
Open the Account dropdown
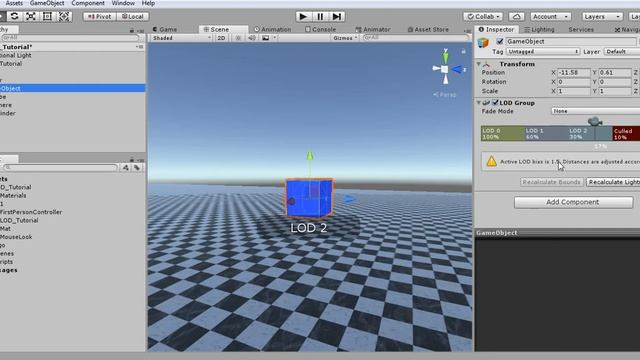coord(551,17)
